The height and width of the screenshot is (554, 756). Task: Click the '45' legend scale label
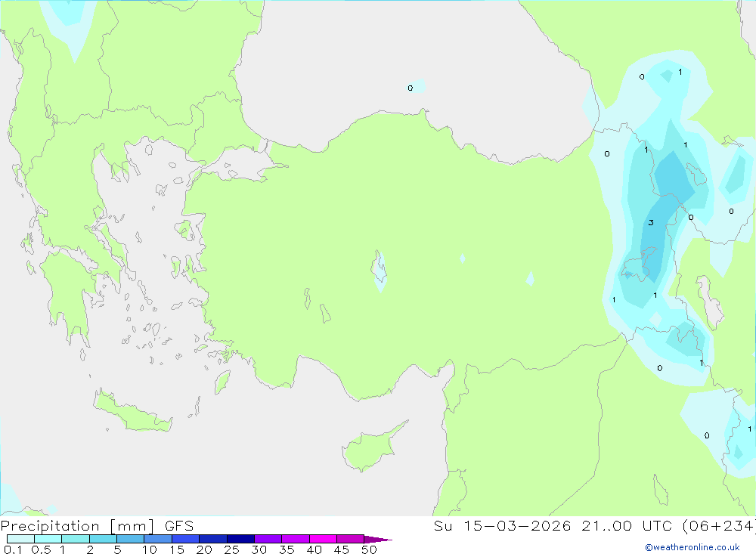pyautogui.click(x=342, y=549)
